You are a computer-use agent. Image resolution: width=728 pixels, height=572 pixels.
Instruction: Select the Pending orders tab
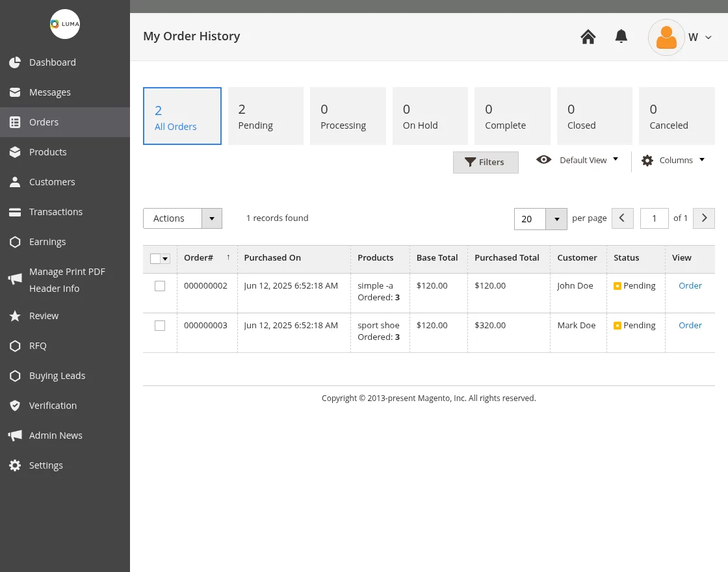pyautogui.click(x=265, y=116)
